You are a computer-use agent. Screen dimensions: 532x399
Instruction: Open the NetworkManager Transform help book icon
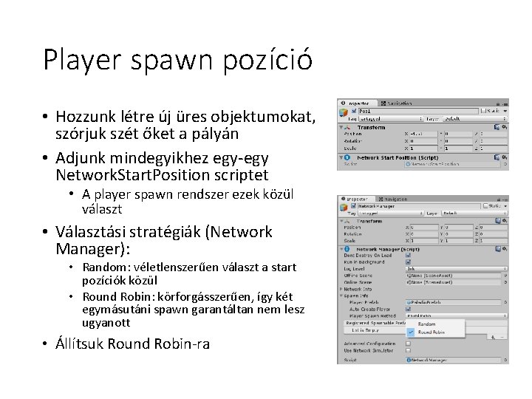(498, 221)
